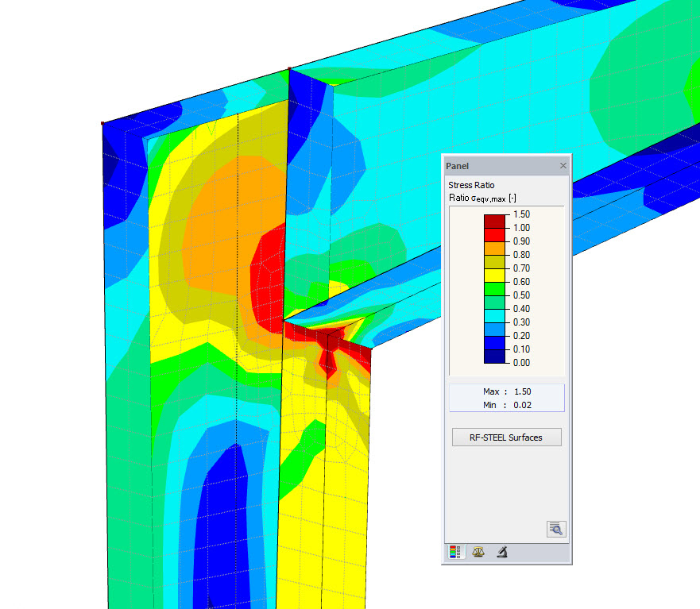The width and height of the screenshot is (700, 609).
Task: Switch to the color spectrum tab at panel bottom
Action: coord(454,551)
